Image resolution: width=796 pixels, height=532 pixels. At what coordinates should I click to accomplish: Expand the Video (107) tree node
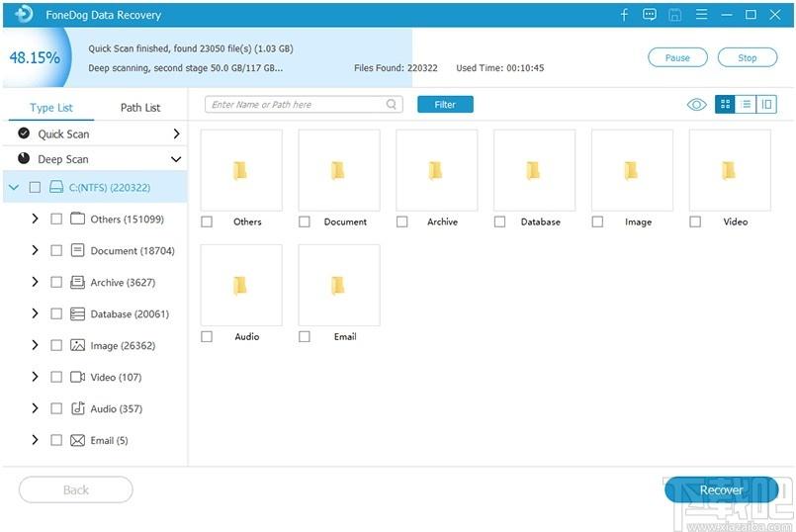pos(35,377)
